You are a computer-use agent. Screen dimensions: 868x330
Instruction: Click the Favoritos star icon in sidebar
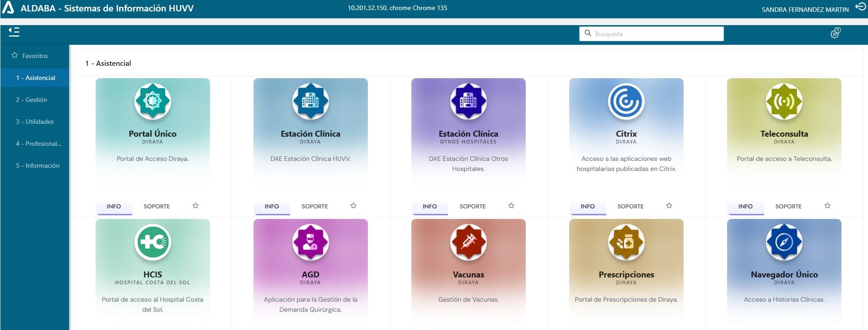coord(15,55)
